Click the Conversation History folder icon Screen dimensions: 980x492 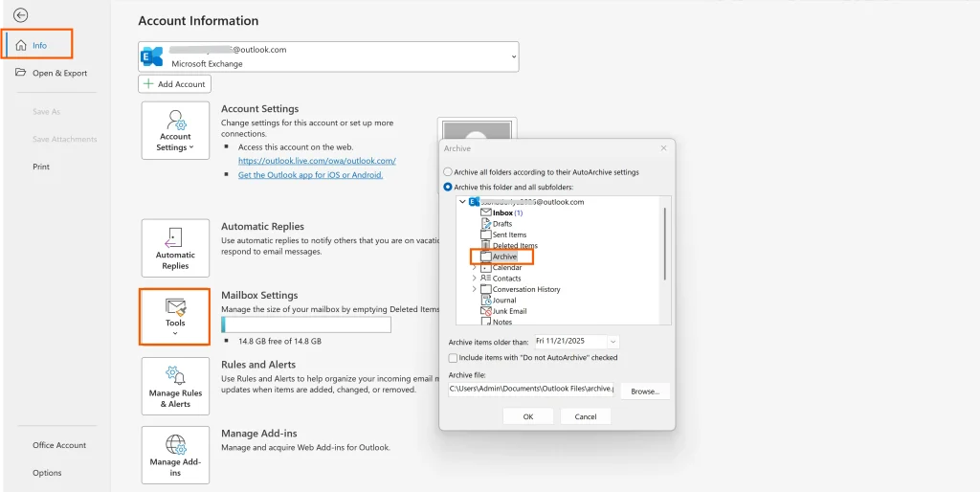pos(485,289)
